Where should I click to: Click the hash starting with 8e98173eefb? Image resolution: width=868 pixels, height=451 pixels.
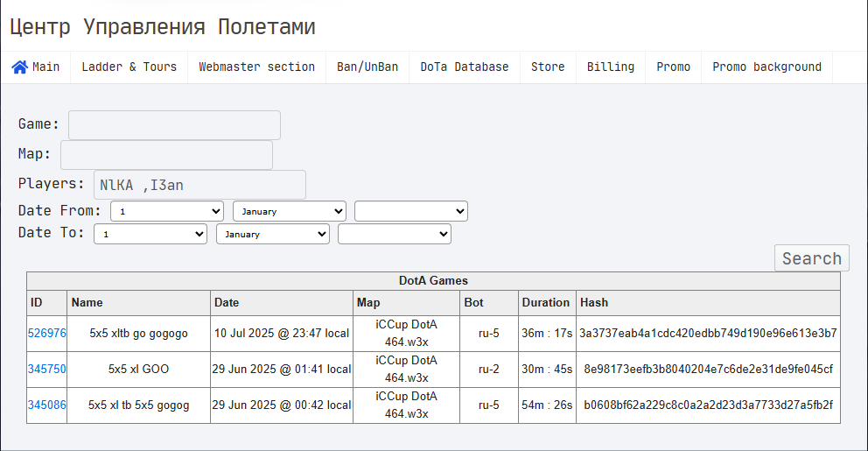(708, 369)
